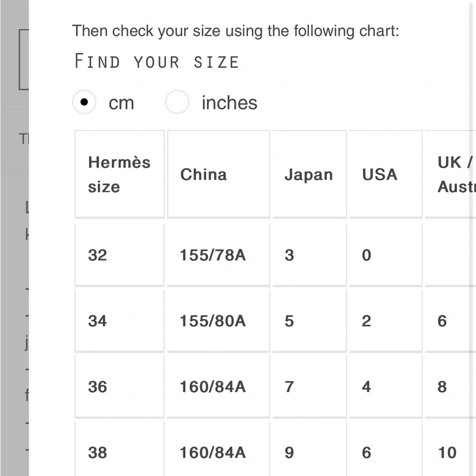Click Hermès size 34 cell
The image size is (476, 476).
coord(119,321)
